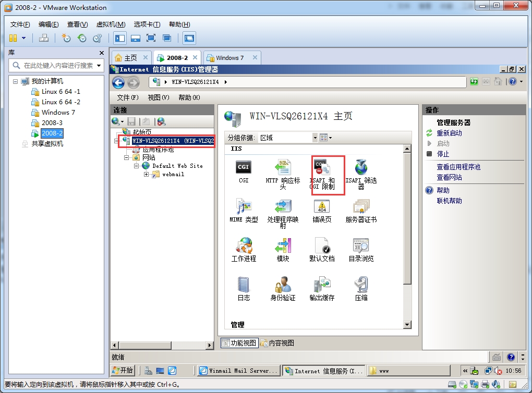Screen dimensions: 532x393
Task: Click connections pane horizontal scroll right arrow
Action: click(x=209, y=345)
